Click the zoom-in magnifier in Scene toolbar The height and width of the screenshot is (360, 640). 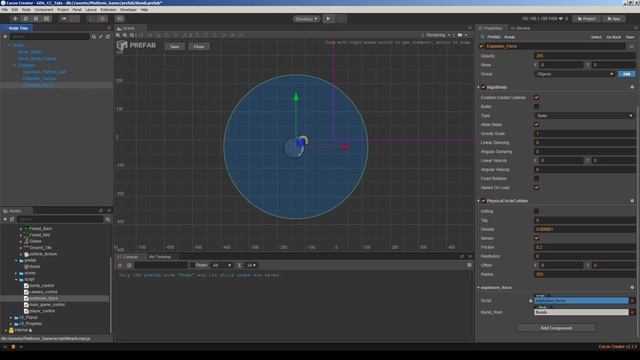tap(118, 35)
